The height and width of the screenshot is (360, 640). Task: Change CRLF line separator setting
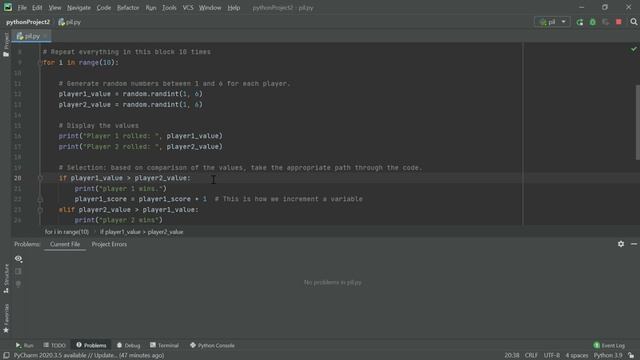(x=531, y=356)
